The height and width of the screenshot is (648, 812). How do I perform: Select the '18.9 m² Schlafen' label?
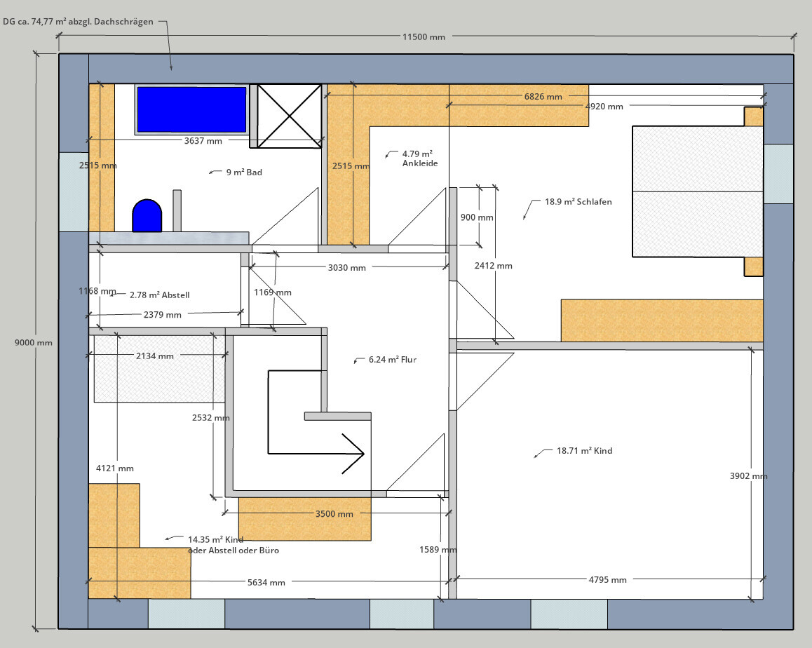[578, 202]
